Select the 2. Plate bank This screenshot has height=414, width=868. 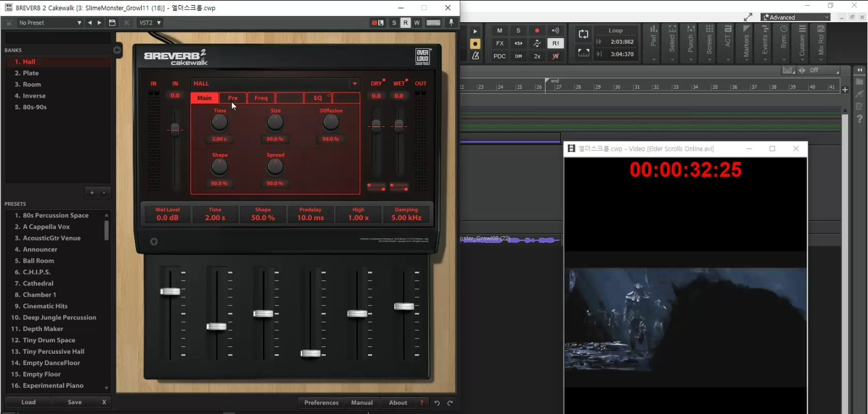[57, 73]
